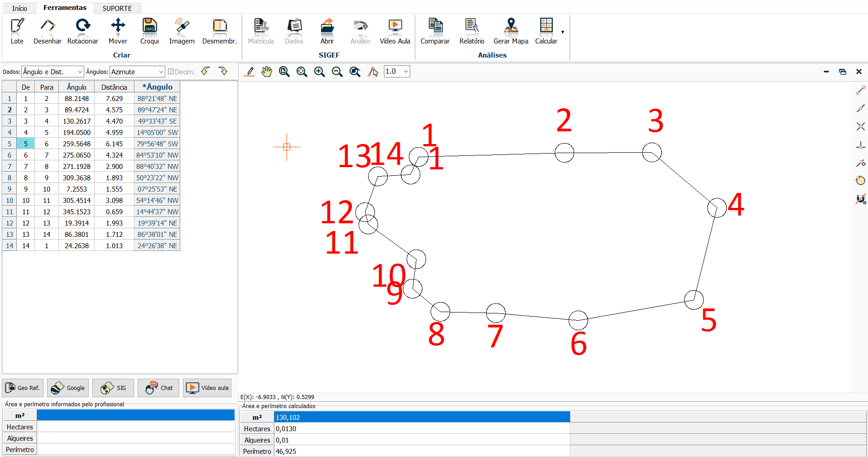
Task: Click the zoom out magnifier icon
Action: 337,72
